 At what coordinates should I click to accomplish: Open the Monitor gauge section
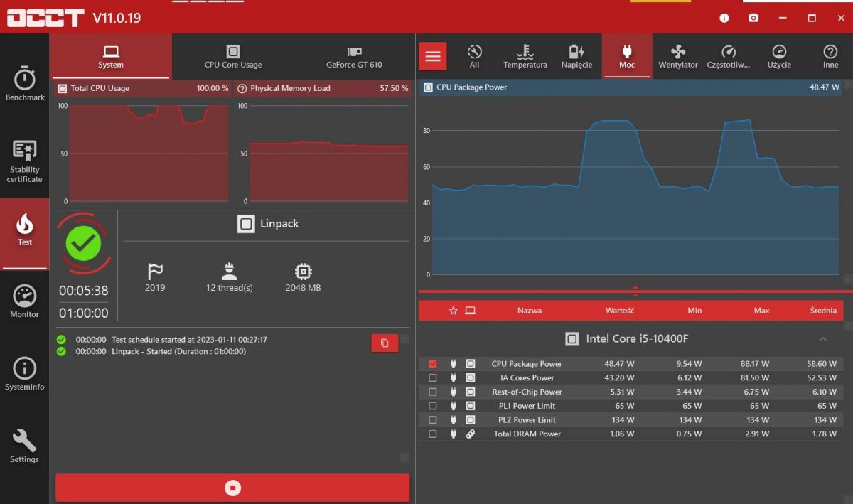tap(25, 301)
